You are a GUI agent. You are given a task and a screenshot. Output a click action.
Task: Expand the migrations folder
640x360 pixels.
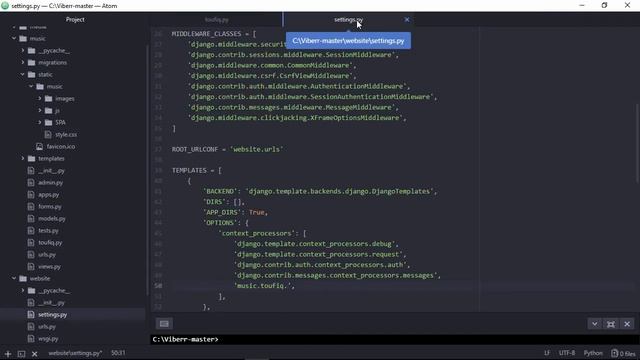23,62
